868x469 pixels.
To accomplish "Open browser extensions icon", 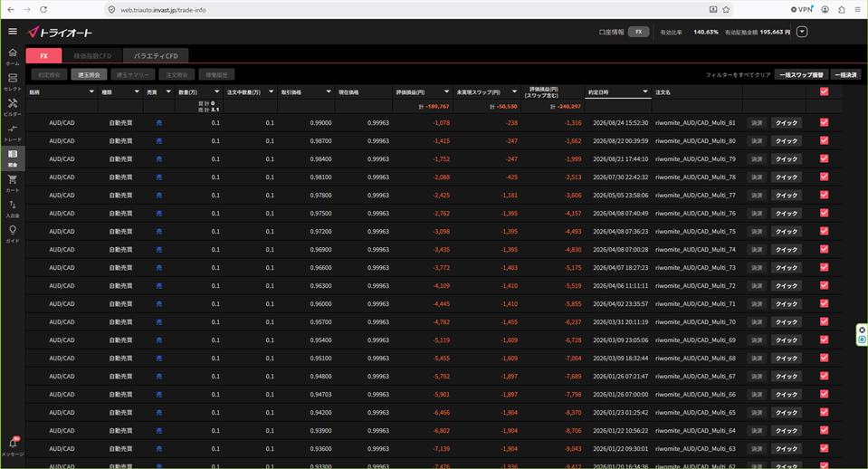I will (842, 9).
